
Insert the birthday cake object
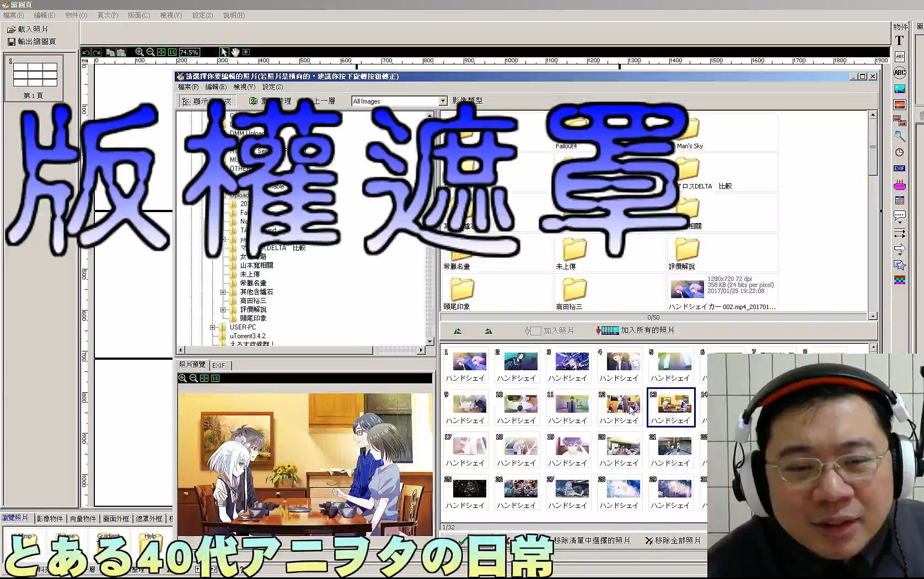coord(900,185)
